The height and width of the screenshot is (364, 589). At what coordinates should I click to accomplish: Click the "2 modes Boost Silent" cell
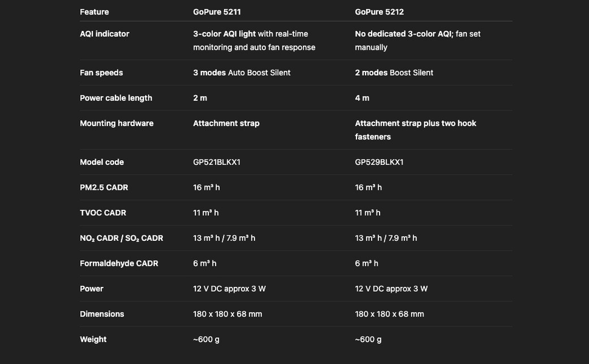(394, 73)
